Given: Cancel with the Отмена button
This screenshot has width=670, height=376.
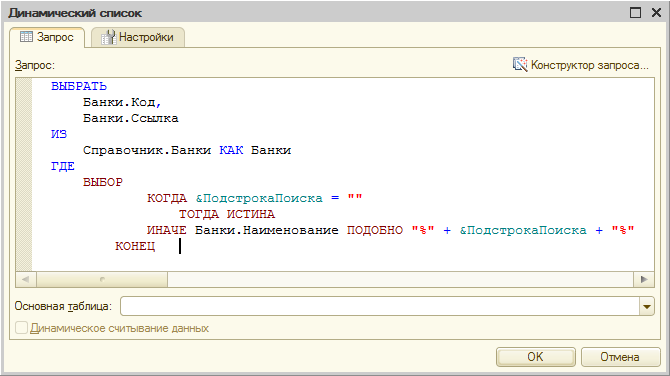Looking at the screenshot, I should (x=620, y=356).
